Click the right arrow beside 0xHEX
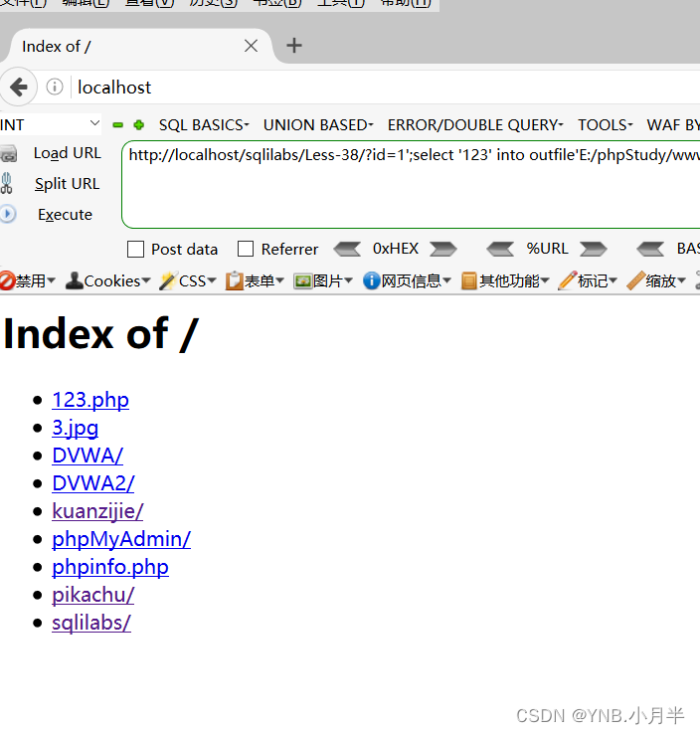The image size is (700, 734). pyautogui.click(x=443, y=249)
